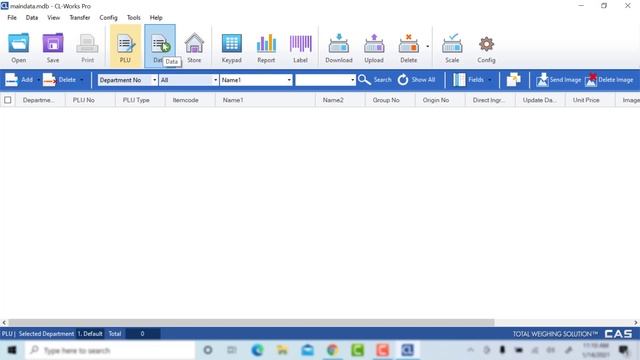Screen dimensions: 640x360
Task: Toggle the select-all checkbox in header
Action: coord(8,100)
